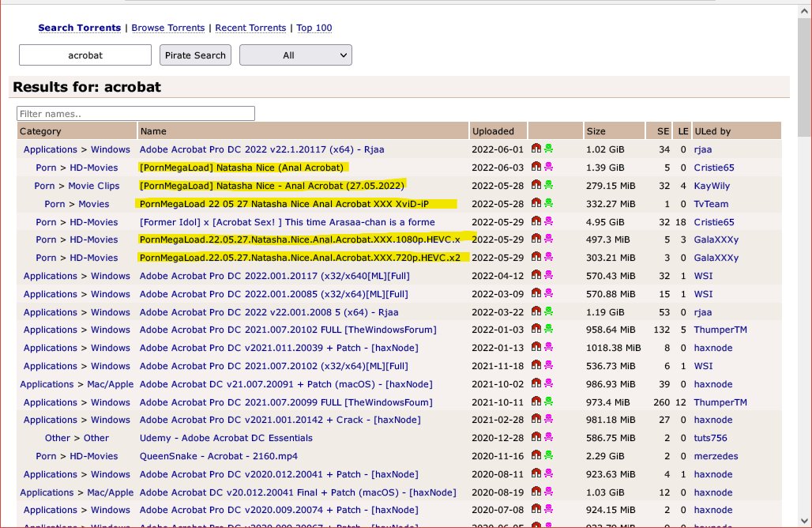The height and width of the screenshot is (528, 812).
Task: Open the Browse Torrents link
Action: pyautogui.click(x=167, y=28)
